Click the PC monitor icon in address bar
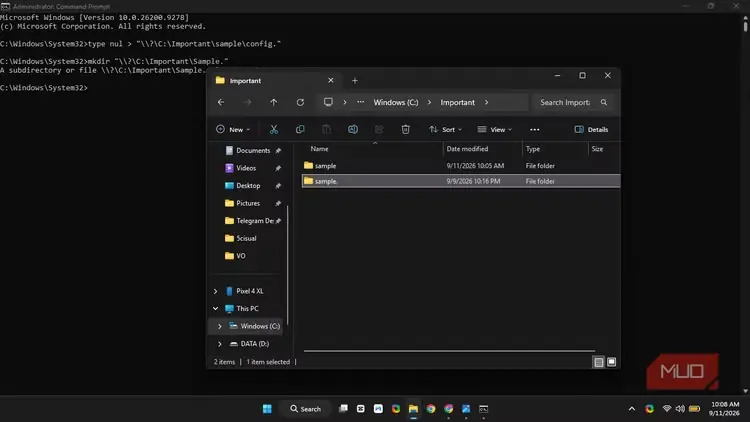This screenshot has height=422, width=750. coord(328,102)
